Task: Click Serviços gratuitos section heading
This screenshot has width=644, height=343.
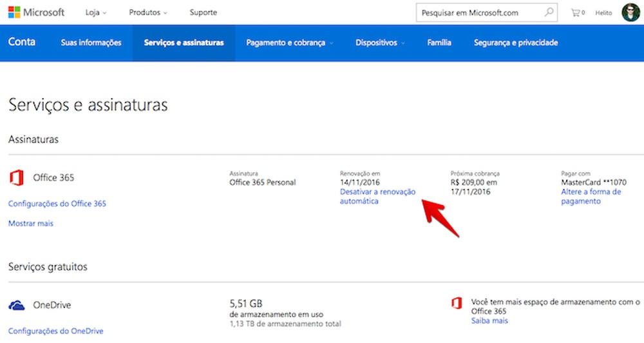Action: pos(48,267)
